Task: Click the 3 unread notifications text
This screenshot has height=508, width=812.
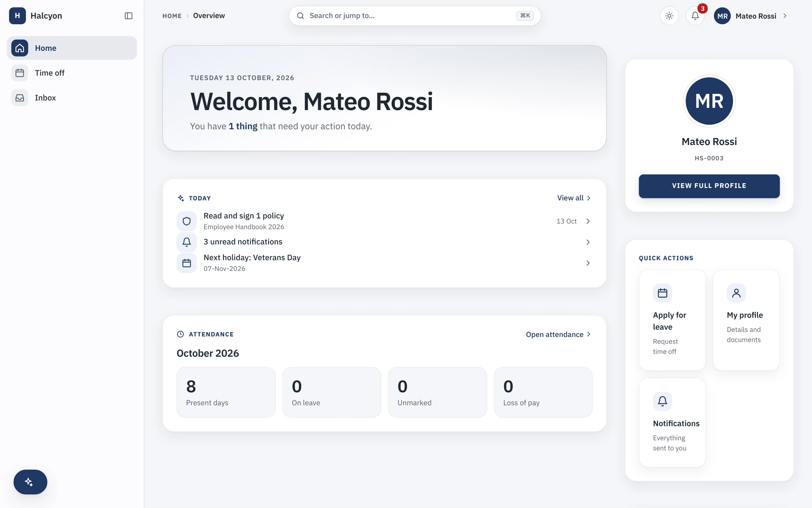Action: pos(243,242)
